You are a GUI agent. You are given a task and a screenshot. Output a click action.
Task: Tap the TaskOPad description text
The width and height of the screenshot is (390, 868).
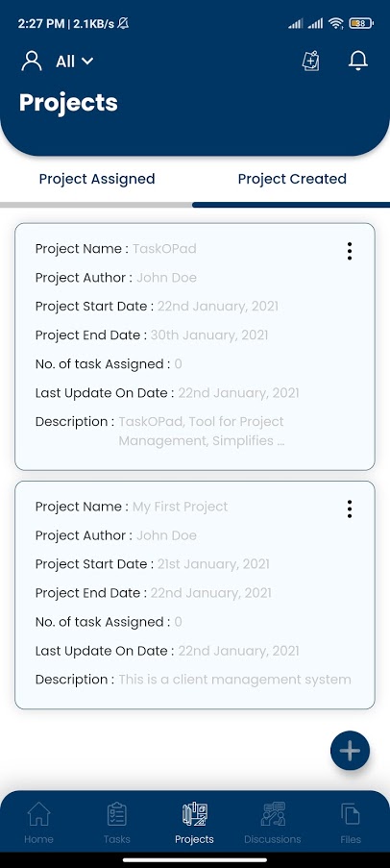pyautogui.click(x=202, y=432)
